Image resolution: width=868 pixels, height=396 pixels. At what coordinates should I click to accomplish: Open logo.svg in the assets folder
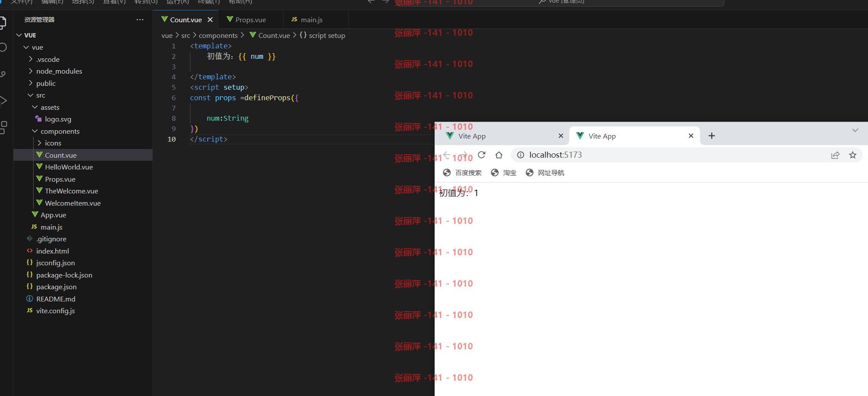click(83, 119)
